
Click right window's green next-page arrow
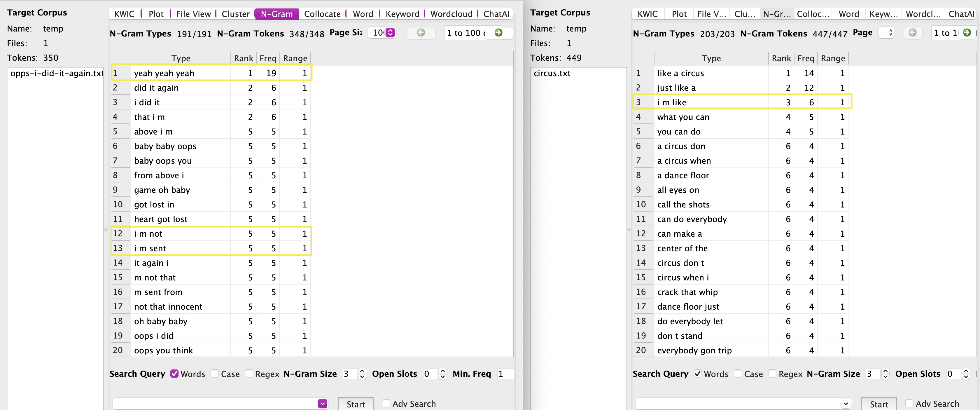pos(966,33)
